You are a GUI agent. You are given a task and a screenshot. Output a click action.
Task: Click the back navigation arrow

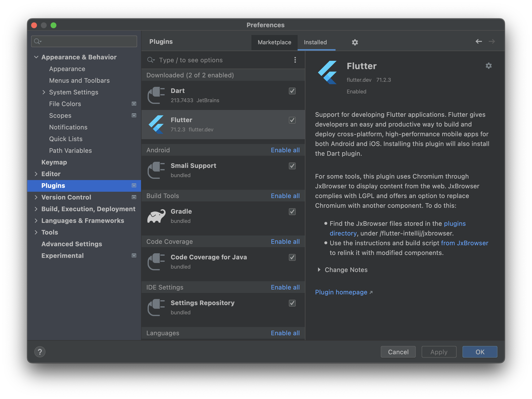tap(479, 41)
